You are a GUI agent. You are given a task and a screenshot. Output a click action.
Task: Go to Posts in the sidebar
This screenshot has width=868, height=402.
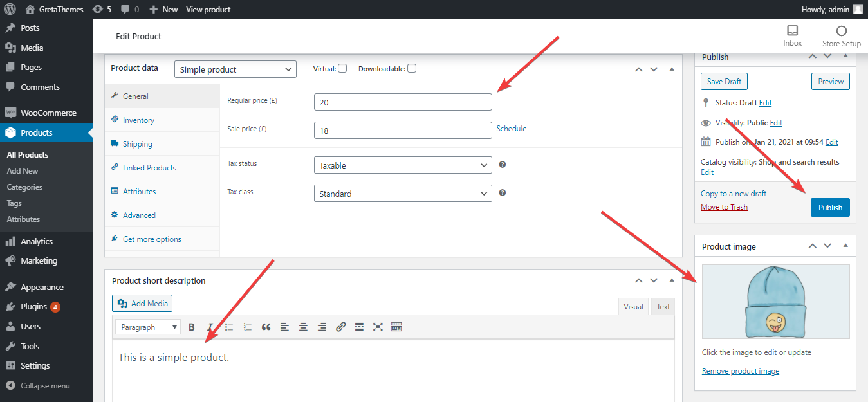click(x=46, y=28)
